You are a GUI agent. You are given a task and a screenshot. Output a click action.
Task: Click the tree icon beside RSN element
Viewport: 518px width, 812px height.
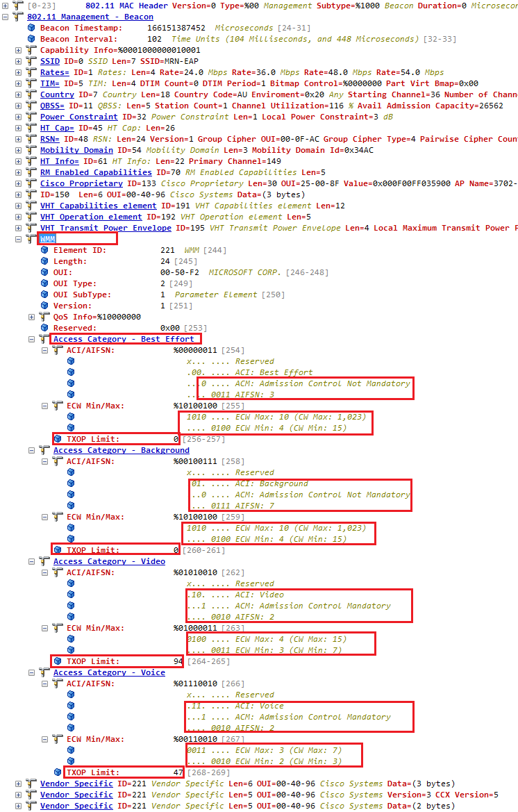pyautogui.click(x=31, y=139)
